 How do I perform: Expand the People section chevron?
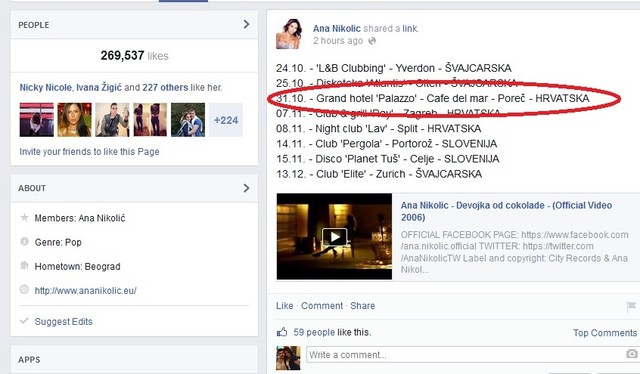pos(246,24)
